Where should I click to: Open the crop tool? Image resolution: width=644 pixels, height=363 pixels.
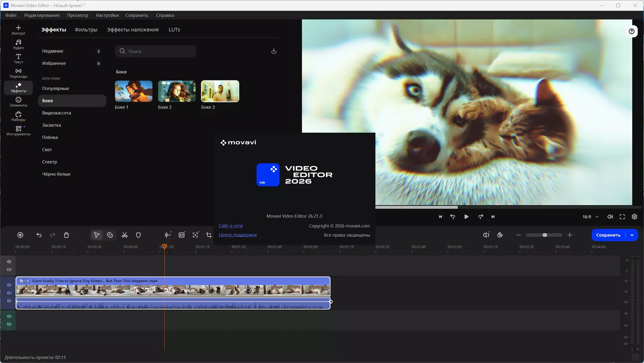tap(209, 235)
